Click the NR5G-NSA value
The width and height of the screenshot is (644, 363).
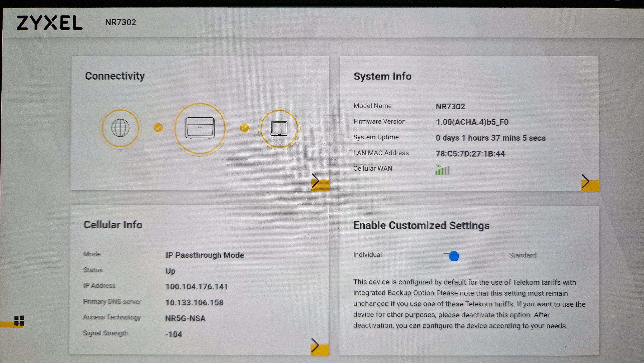[185, 318]
